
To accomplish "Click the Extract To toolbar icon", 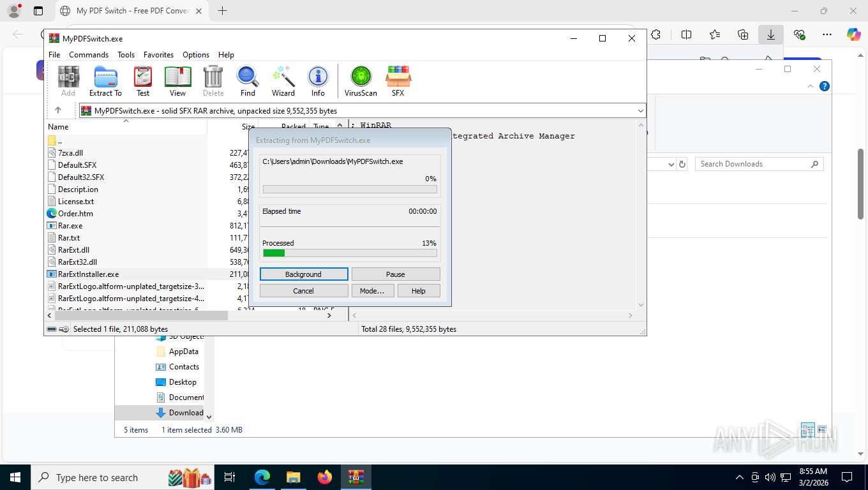I will coord(105,81).
